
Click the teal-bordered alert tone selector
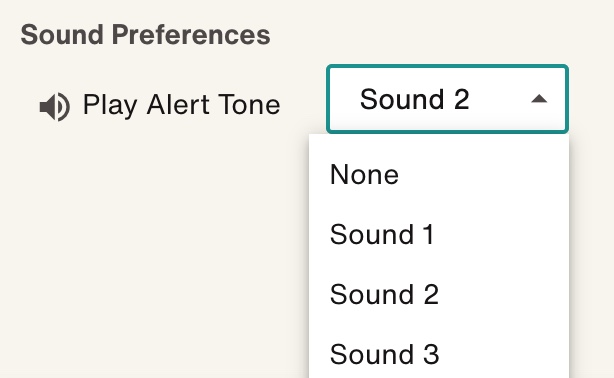(447, 99)
